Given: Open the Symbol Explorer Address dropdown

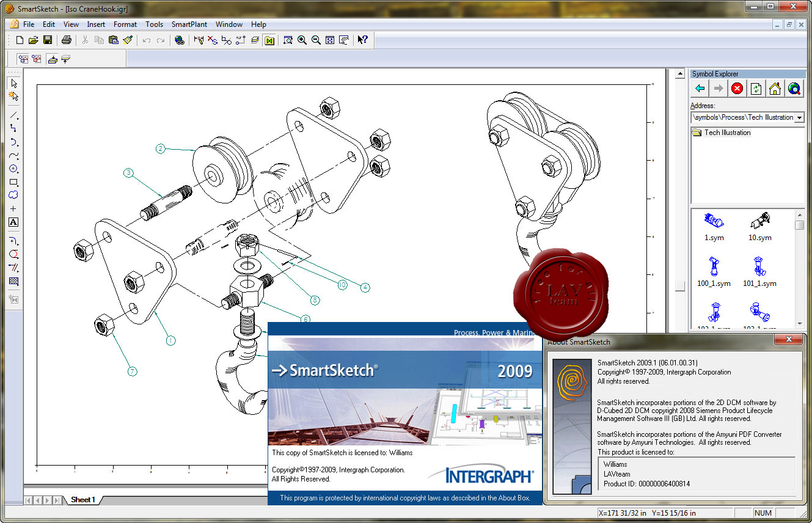Looking at the screenshot, I should pyautogui.click(x=799, y=118).
